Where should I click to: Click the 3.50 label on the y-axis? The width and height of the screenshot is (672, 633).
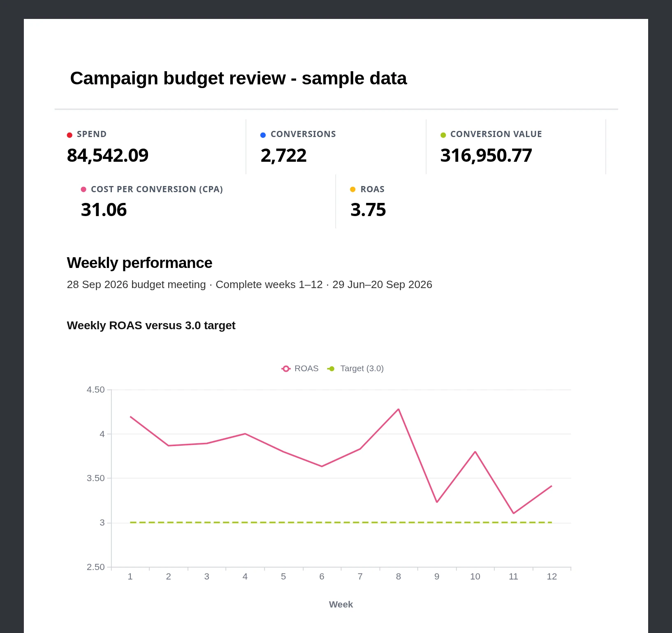[95, 478]
